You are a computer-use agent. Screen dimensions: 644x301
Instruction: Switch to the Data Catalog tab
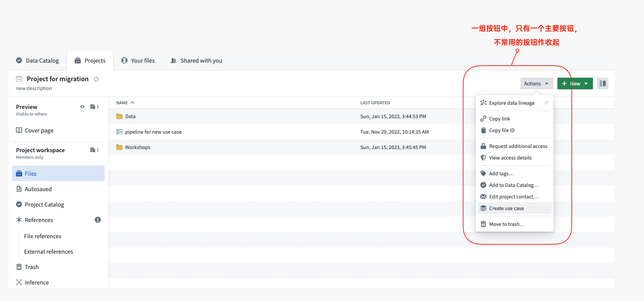click(38, 61)
